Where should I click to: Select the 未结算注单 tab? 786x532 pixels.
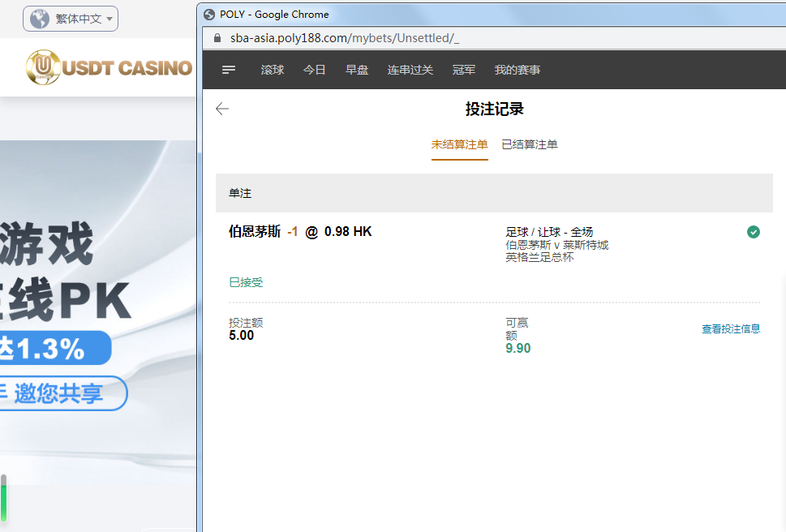(x=459, y=145)
